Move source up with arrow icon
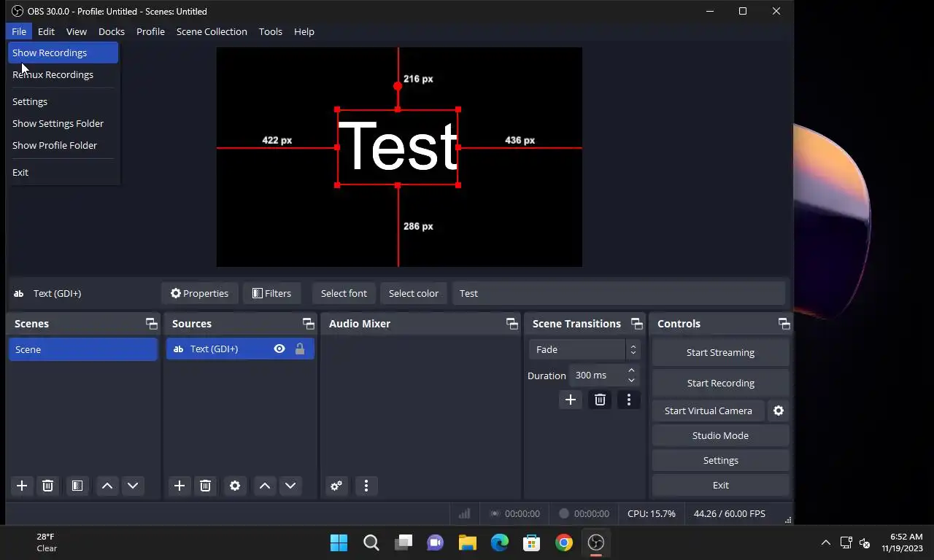Viewport: 934px width, 560px height. click(x=265, y=486)
